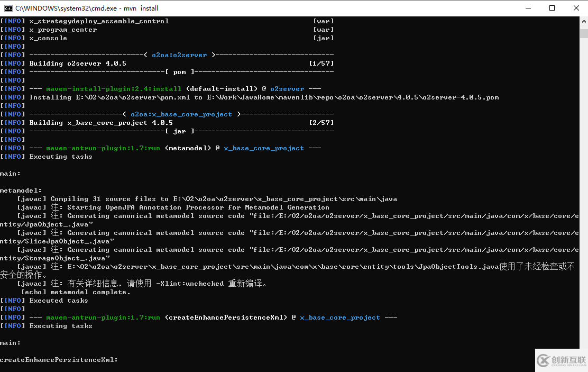
Task: Click the 'Compiling 31 source files' javac line
Action: (207, 199)
